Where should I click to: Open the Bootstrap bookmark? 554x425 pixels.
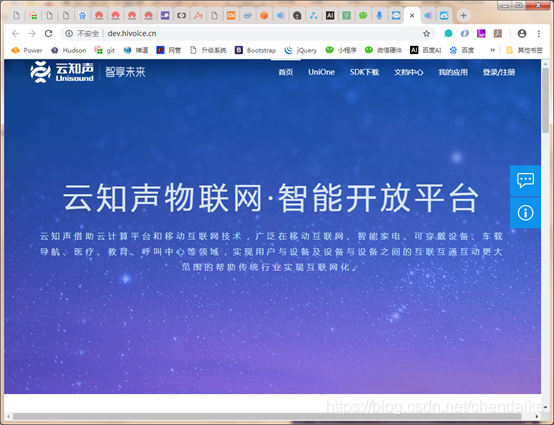click(x=256, y=50)
